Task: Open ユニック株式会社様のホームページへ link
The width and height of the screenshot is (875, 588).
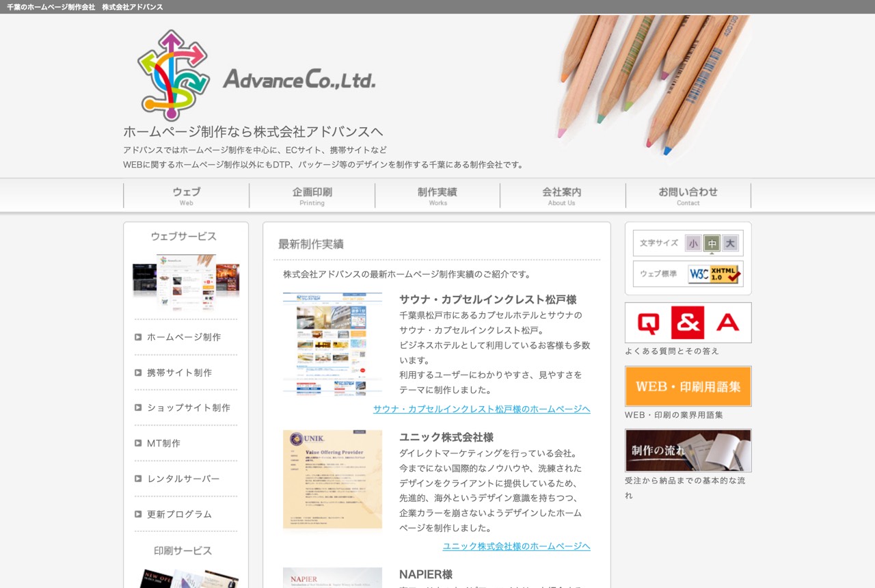Action: [516, 546]
